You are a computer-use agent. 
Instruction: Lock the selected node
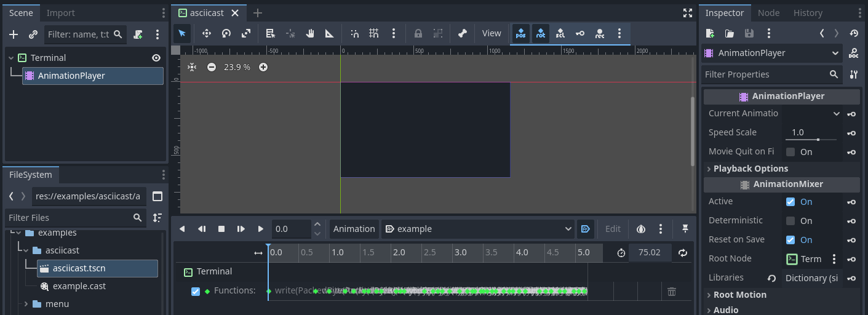pyautogui.click(x=418, y=33)
